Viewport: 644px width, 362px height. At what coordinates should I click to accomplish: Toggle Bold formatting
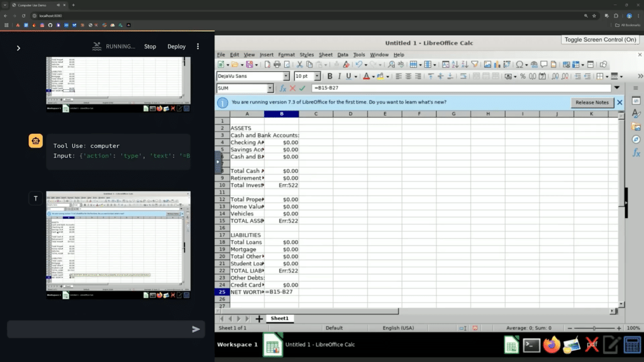point(330,76)
